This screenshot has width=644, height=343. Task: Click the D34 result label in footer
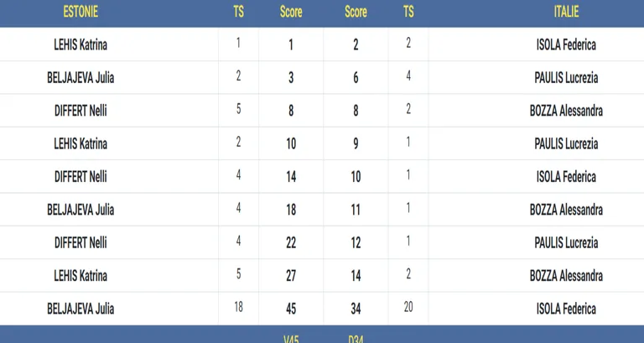[x=356, y=339]
